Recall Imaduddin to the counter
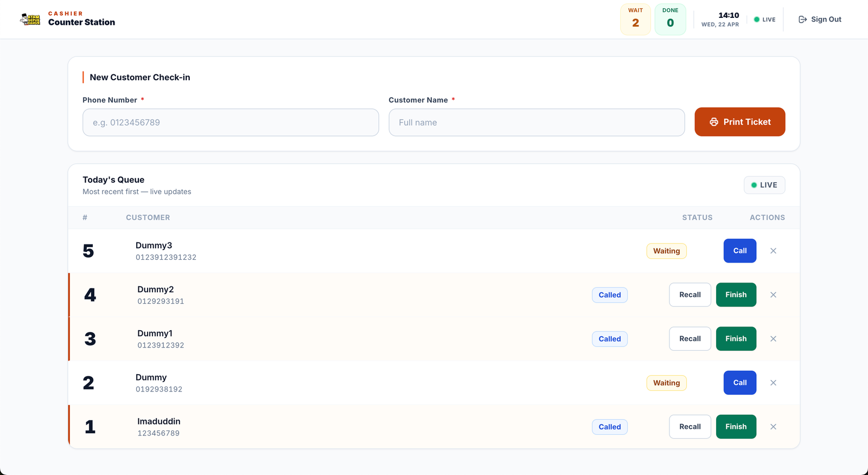Screen dimensions: 868x475 click(x=690, y=427)
